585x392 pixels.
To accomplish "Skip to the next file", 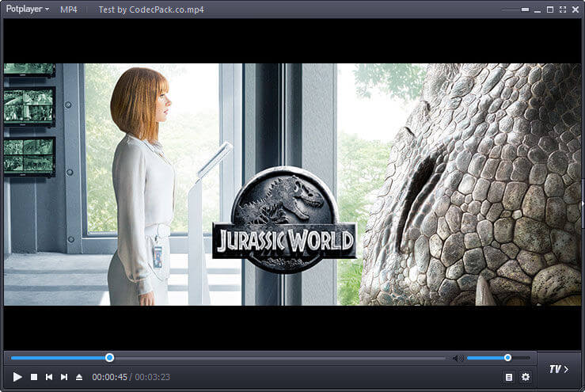I will click(x=64, y=377).
